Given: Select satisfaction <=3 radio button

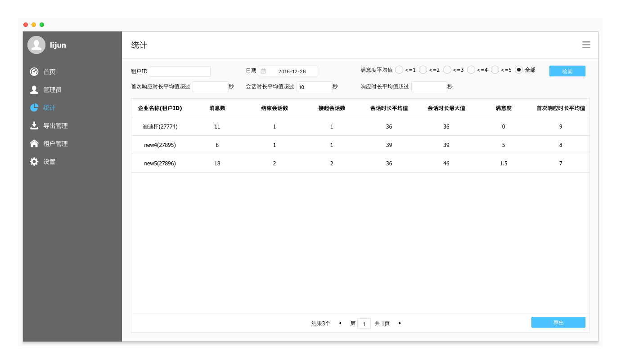Looking at the screenshot, I should (447, 70).
